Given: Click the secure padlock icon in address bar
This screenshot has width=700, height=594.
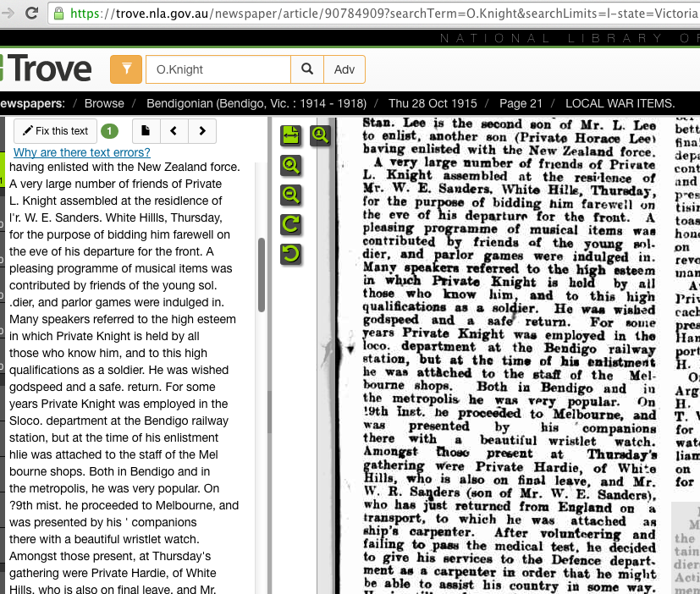Looking at the screenshot, I should (58, 14).
